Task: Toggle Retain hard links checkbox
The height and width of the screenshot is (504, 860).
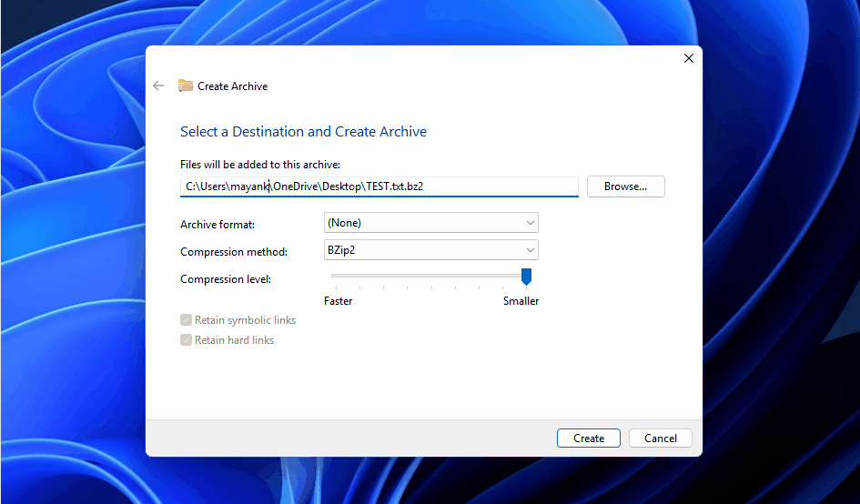Action: point(187,340)
